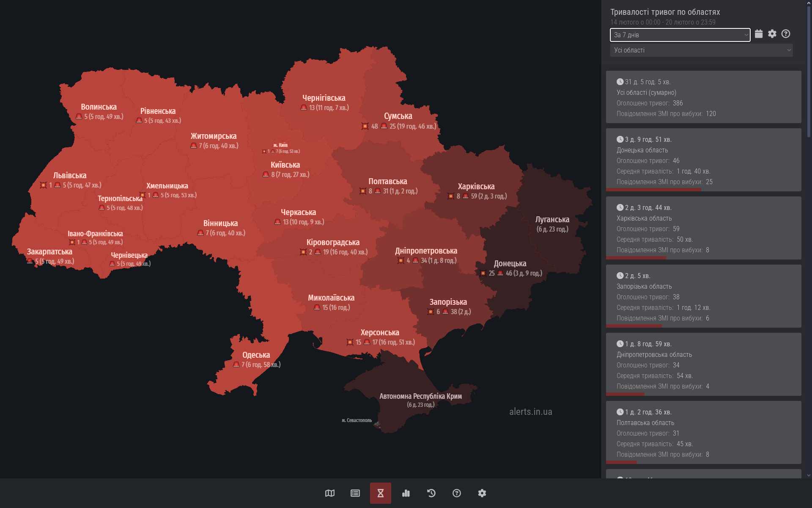Image resolution: width=812 pixels, height=508 pixels.
Task: Expand the 'Усі області' region dropdown
Action: [x=701, y=50]
